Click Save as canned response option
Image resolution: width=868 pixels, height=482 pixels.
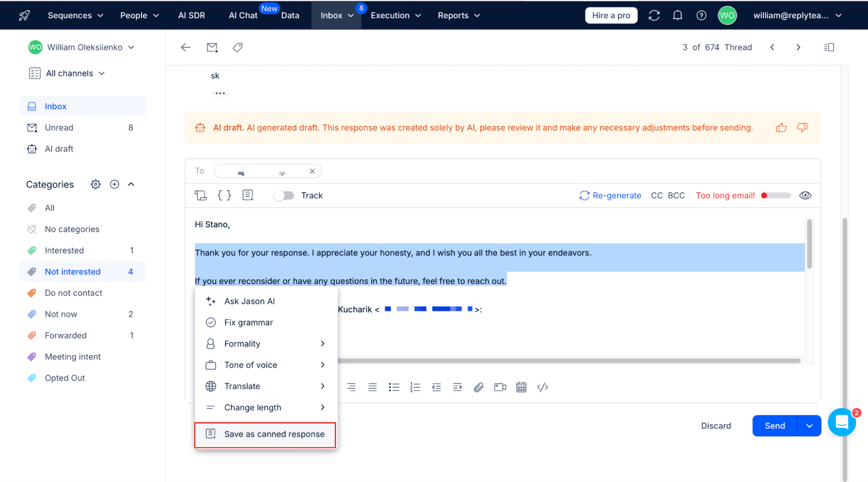[274, 434]
